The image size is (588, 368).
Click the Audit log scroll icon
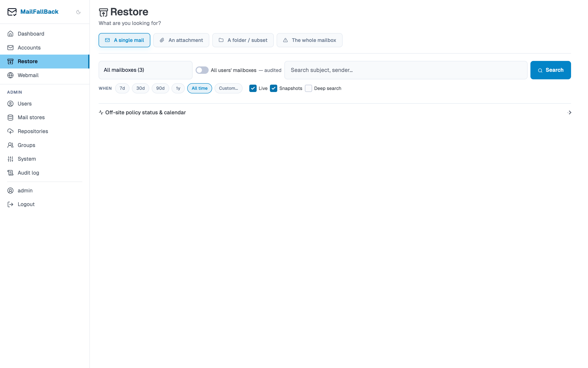(x=10, y=173)
